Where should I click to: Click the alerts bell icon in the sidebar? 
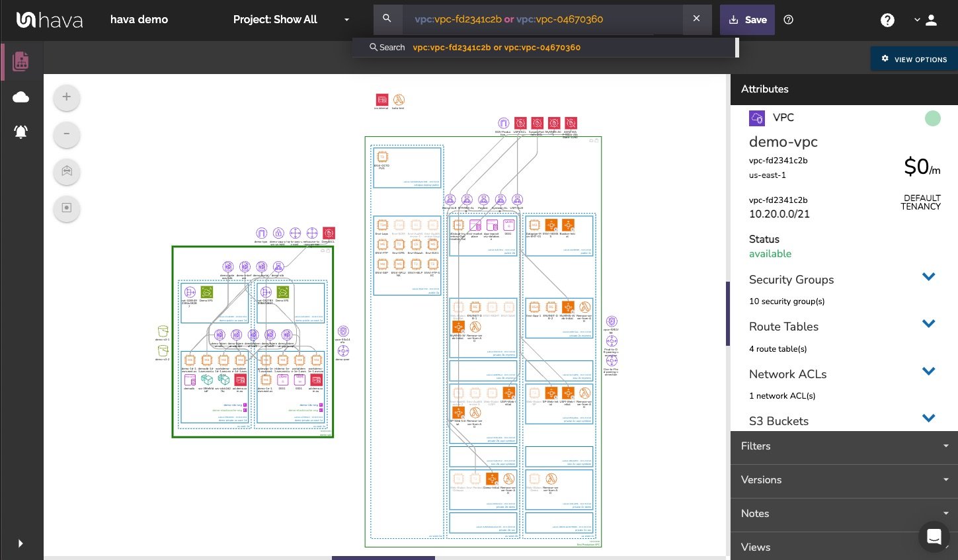pos(20,132)
